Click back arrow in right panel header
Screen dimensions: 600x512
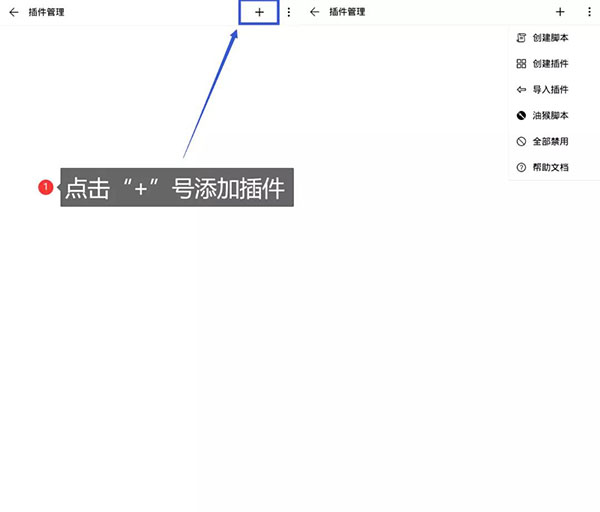tap(315, 12)
